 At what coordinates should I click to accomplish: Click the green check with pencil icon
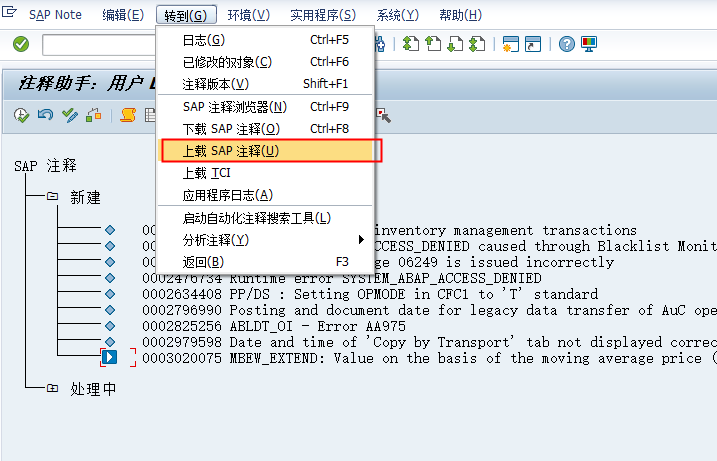click(70, 115)
